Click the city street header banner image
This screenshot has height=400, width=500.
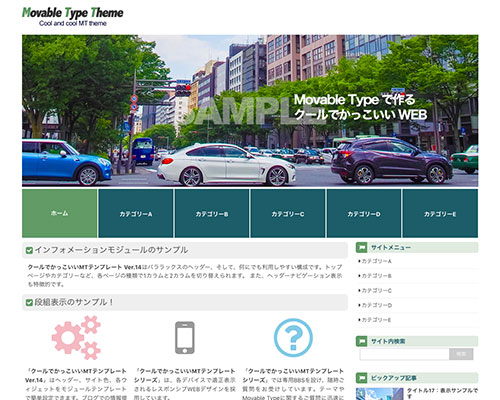click(x=250, y=111)
